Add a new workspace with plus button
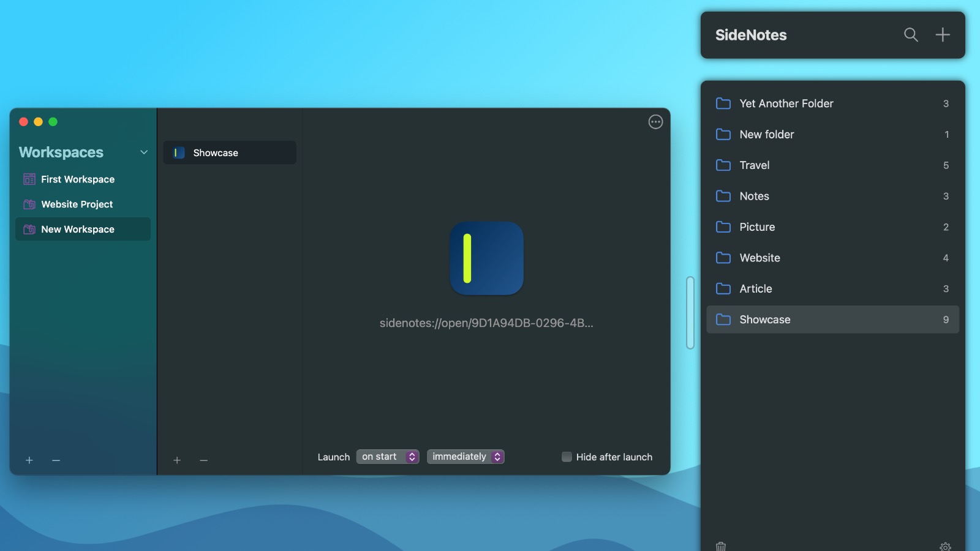The width and height of the screenshot is (980, 551). click(29, 460)
